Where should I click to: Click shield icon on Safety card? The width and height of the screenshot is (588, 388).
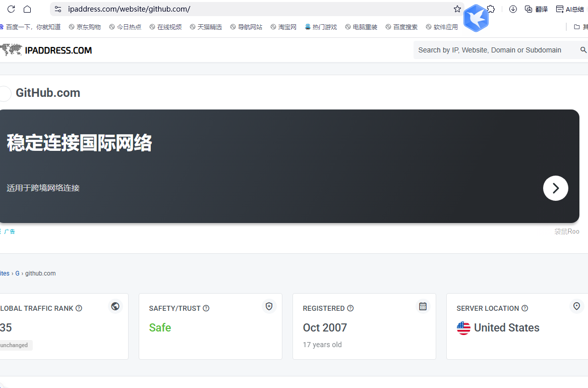(269, 306)
